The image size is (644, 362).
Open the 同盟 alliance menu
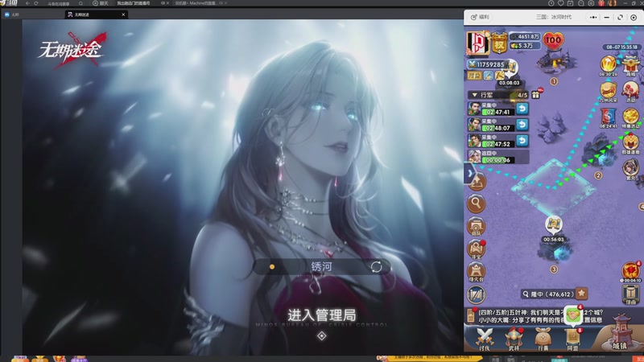point(572,339)
